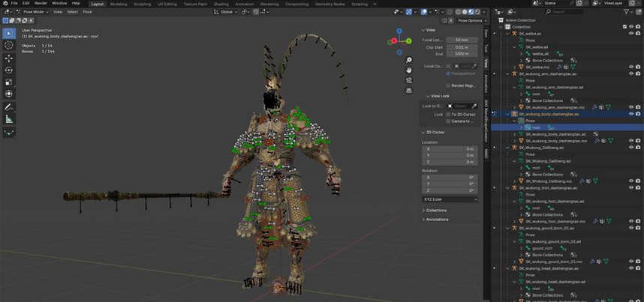Switch perspective/orthographic grid icon
The height and width of the screenshot is (302, 644).
(x=409, y=91)
